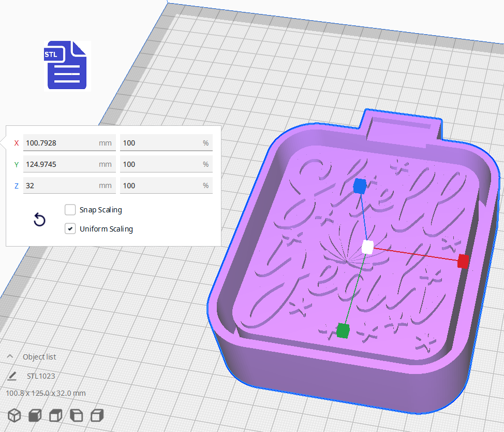Select the left side view cube icon
504x432 pixels.
tap(76, 415)
